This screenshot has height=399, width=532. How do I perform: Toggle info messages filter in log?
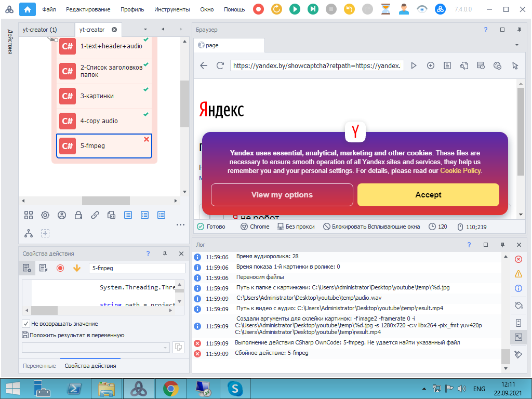coord(518,288)
